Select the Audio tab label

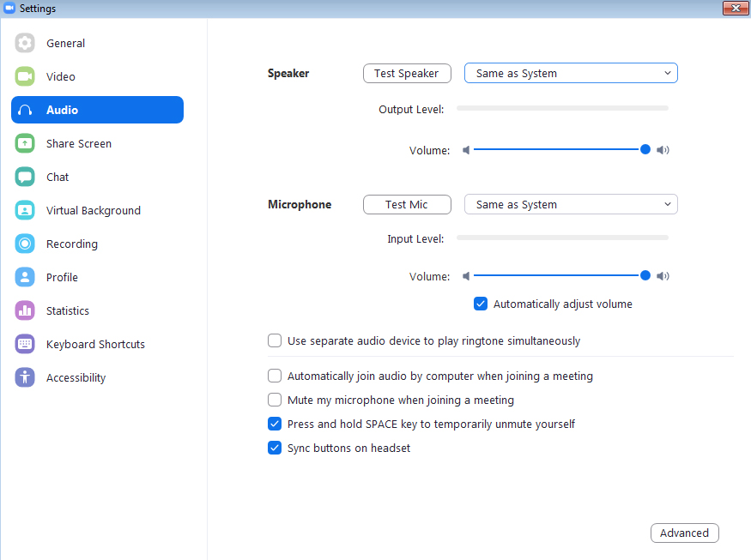pyautogui.click(x=63, y=110)
